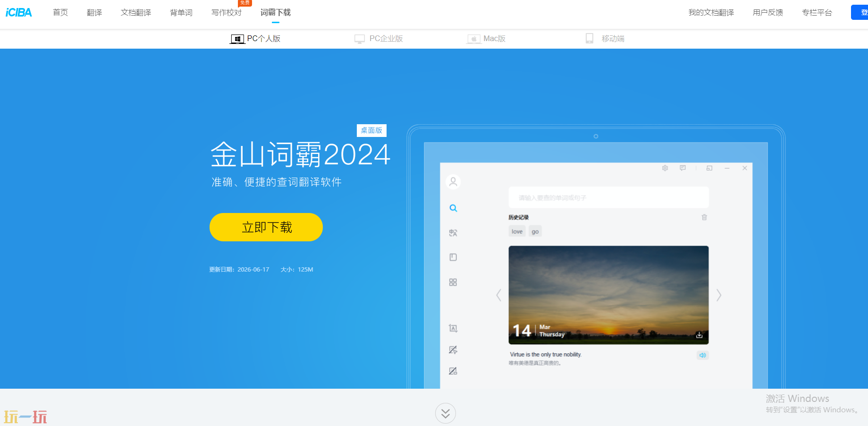Open the settings gear in preview window
Screen dimensions: 868x426
tap(665, 168)
